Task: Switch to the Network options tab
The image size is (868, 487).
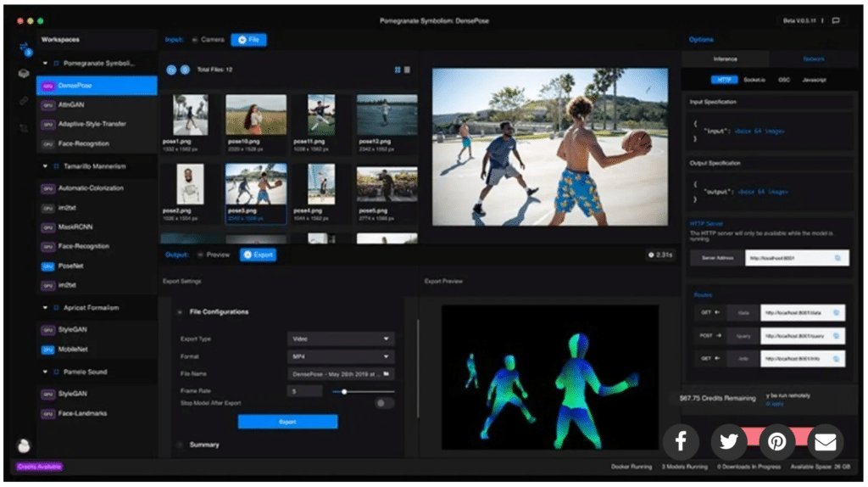Action: point(813,59)
